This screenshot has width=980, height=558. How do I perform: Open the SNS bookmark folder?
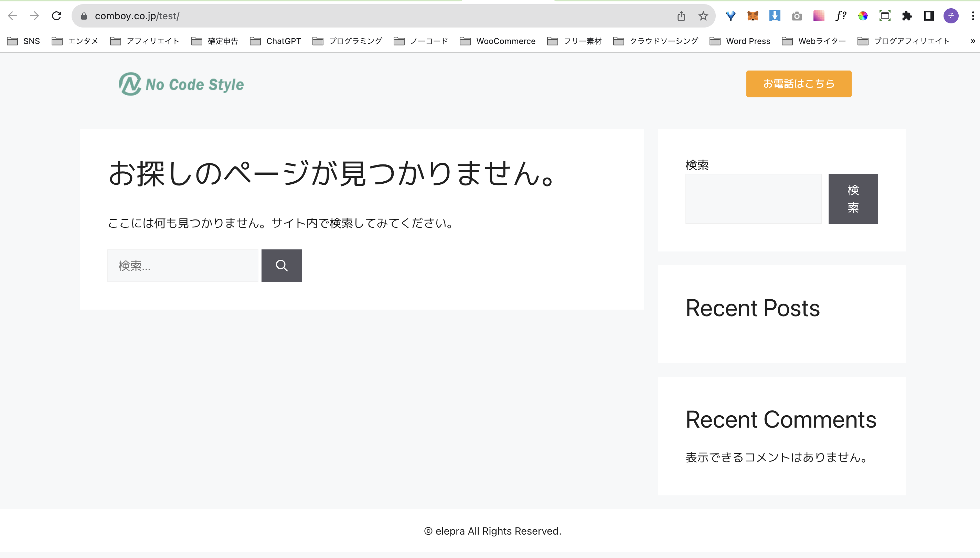[x=23, y=41]
